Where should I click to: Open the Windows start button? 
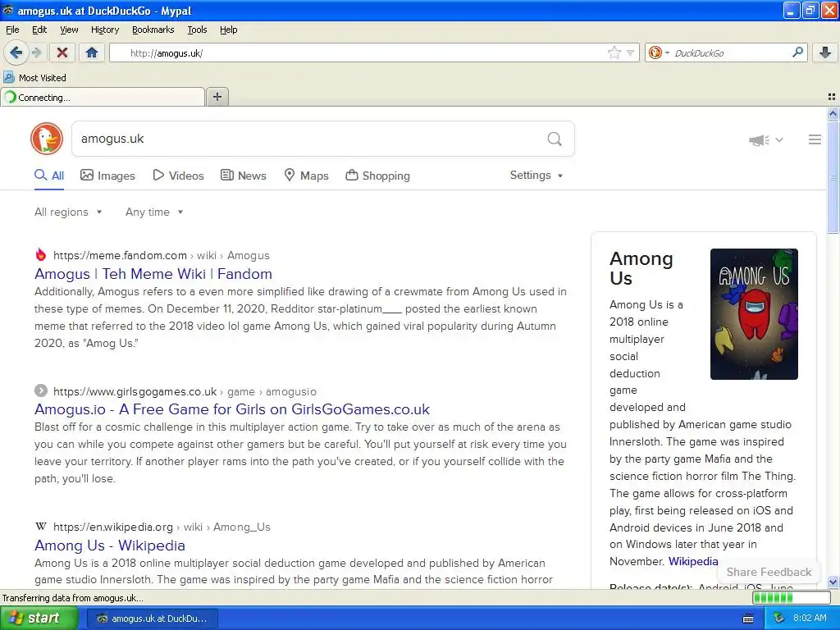click(x=39, y=619)
